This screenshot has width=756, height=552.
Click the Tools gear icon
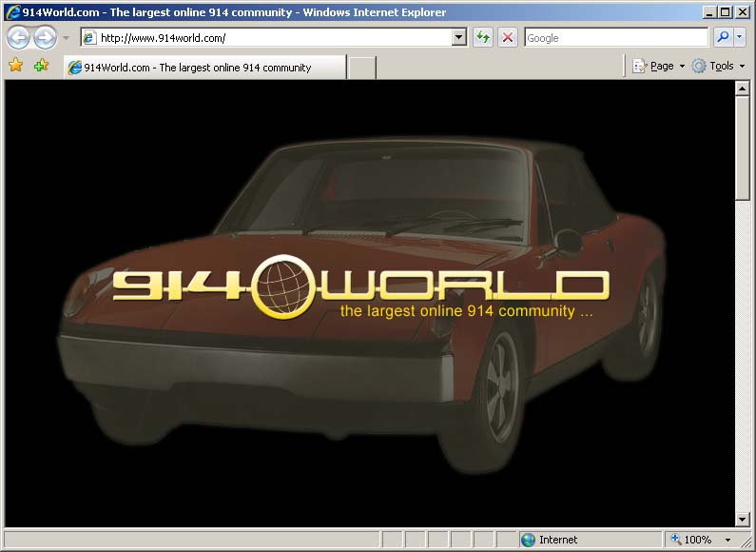(699, 66)
